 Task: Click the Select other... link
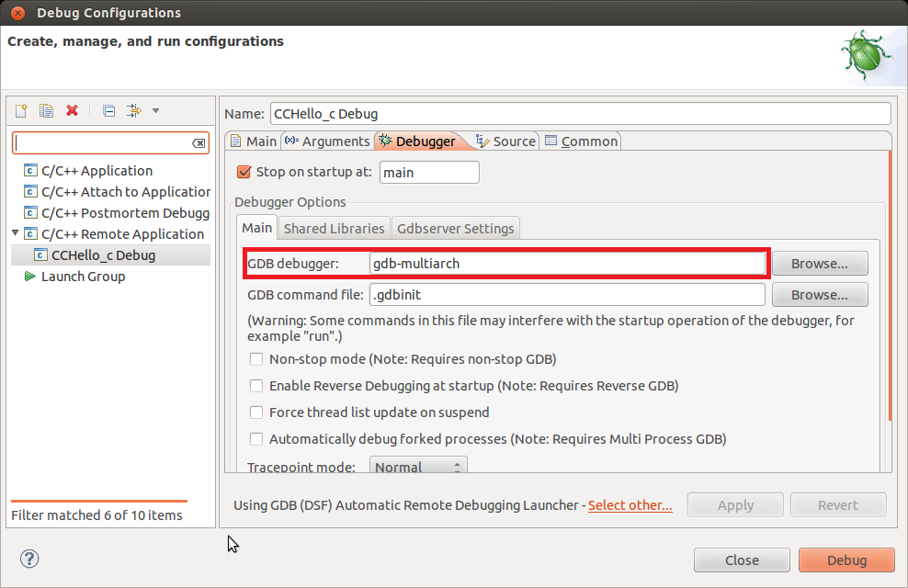coord(630,505)
